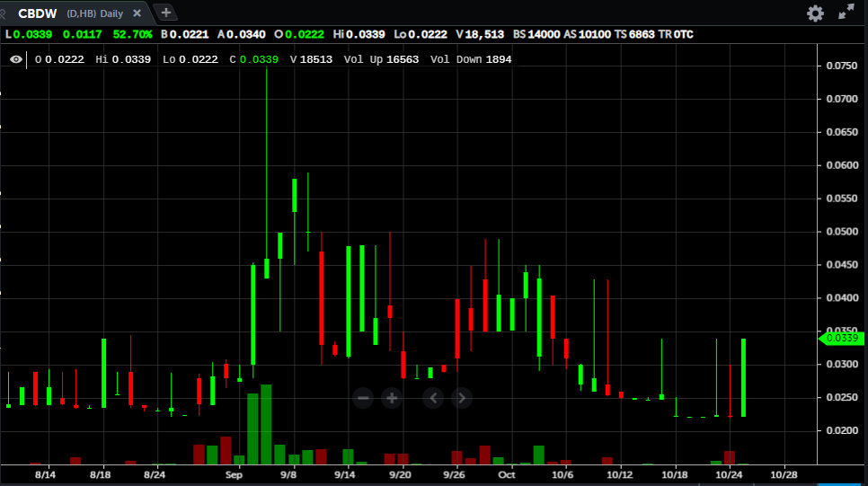Pan chart left with back arrow
The image size is (868, 486).
(433, 398)
